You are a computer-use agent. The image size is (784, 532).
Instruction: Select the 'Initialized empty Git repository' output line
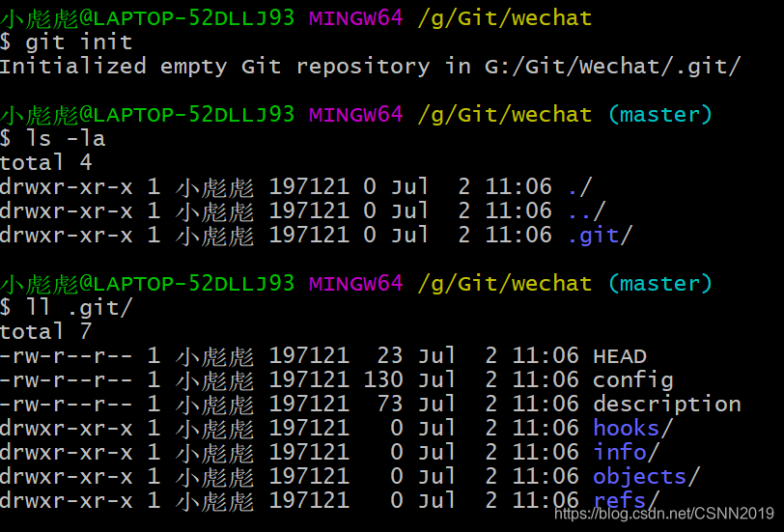(x=370, y=67)
